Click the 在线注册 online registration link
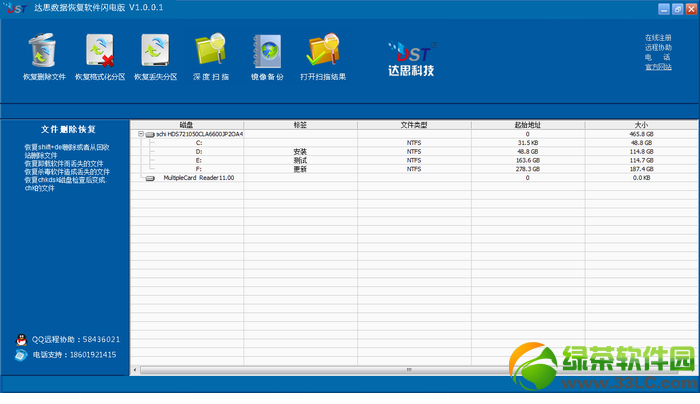The width and height of the screenshot is (700, 404). (x=658, y=37)
